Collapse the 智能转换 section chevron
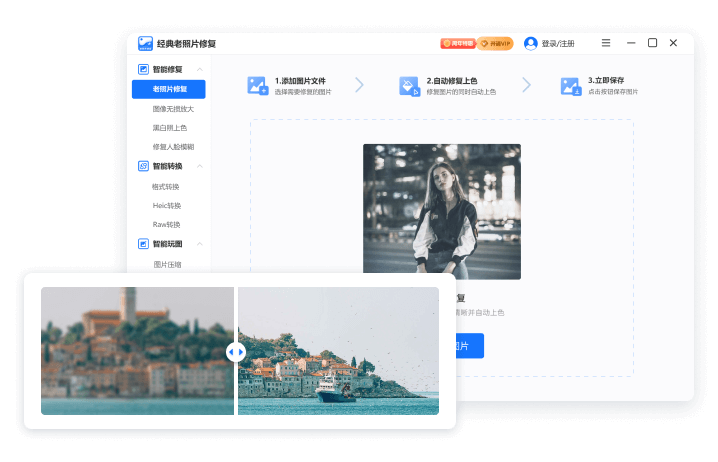Viewport: 718px width, 462px height. pos(200,166)
